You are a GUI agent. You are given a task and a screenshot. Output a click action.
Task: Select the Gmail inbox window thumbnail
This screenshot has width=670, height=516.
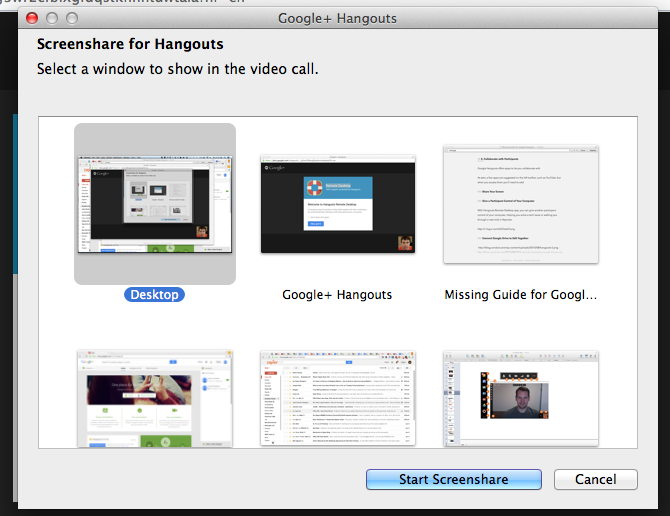(338, 399)
